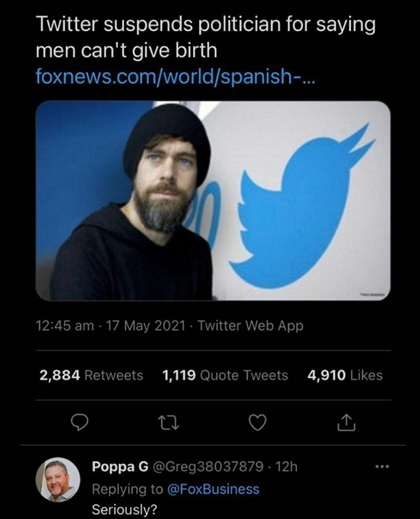The image size is (420, 519).
Task: Like the tweet with the heart icon
Action: point(257,422)
